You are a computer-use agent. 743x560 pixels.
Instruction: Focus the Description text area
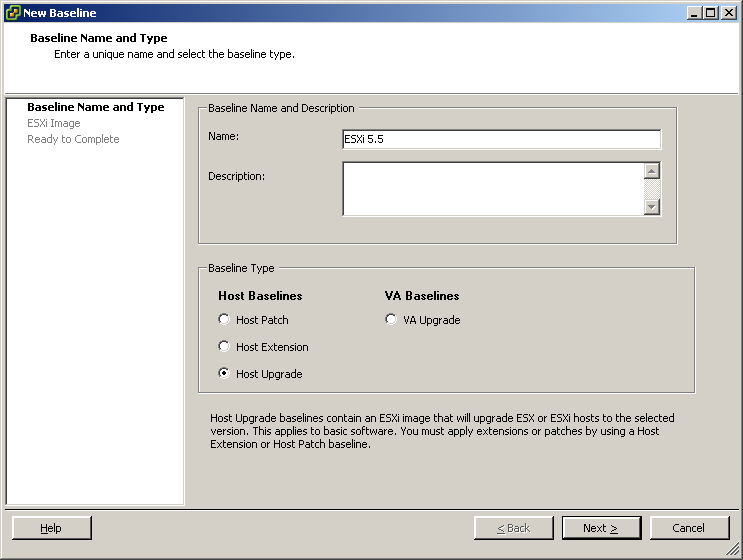(x=492, y=189)
